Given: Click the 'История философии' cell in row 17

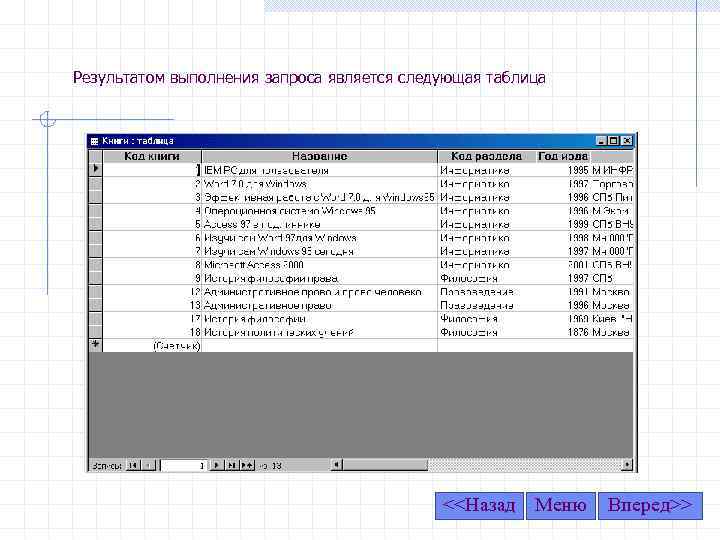Looking at the screenshot, I should point(320,319).
